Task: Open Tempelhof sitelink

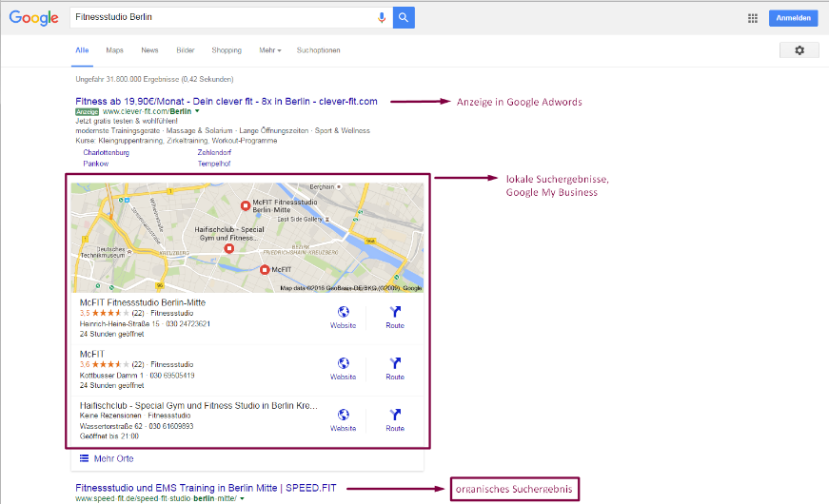Action: (214, 164)
